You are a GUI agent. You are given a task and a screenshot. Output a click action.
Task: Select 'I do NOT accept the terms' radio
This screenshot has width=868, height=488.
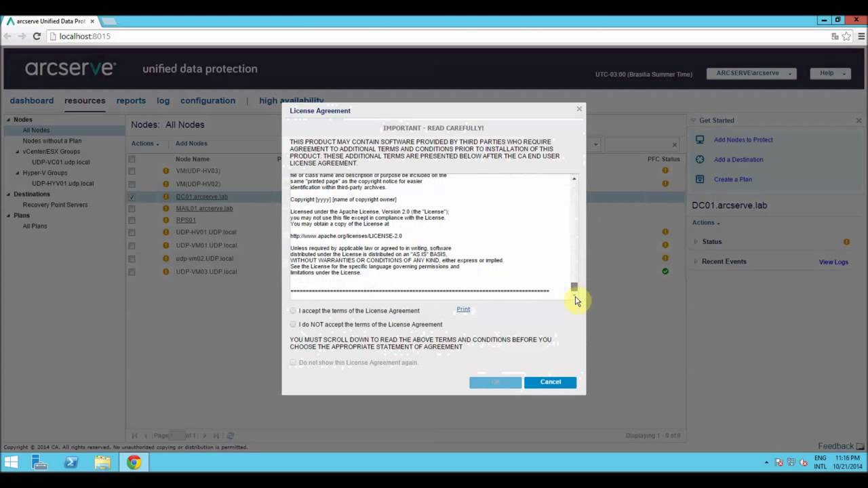(293, 324)
